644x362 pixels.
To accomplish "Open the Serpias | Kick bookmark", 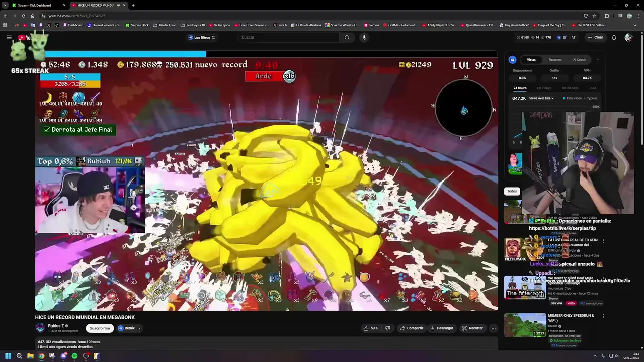I will (x=137, y=25).
